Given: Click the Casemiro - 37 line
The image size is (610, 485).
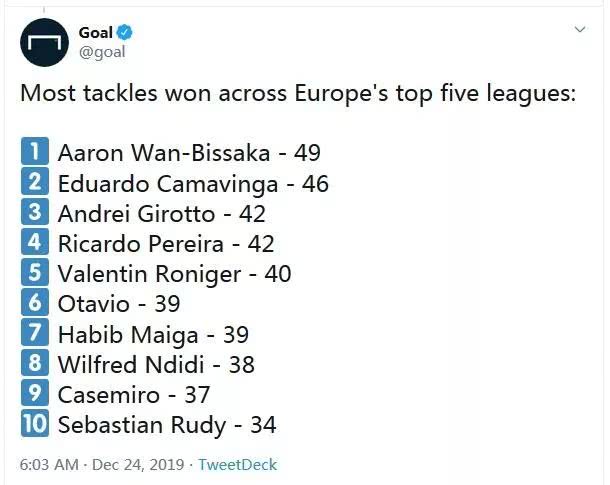Looking at the screenshot, I should click(x=134, y=395).
